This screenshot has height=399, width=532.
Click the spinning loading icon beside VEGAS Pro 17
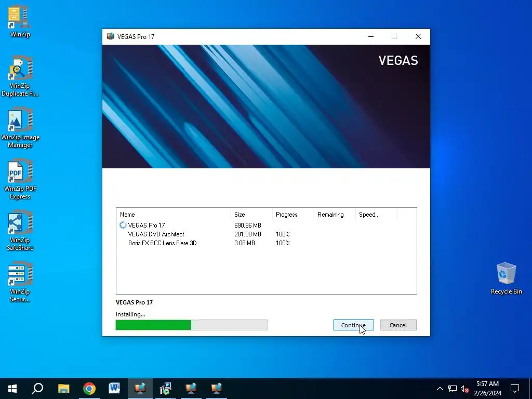(x=123, y=225)
